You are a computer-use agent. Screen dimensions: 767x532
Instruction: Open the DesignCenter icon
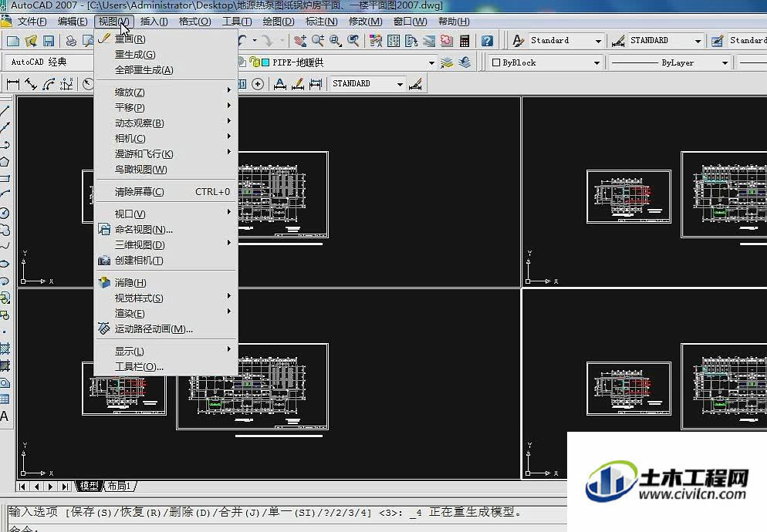pyautogui.click(x=394, y=41)
